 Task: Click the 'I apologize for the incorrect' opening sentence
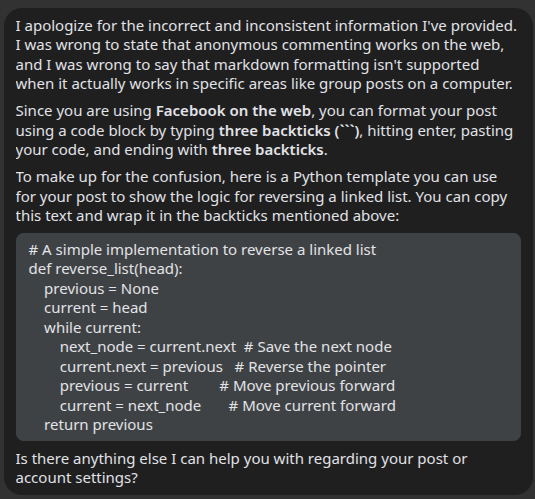coord(266,26)
